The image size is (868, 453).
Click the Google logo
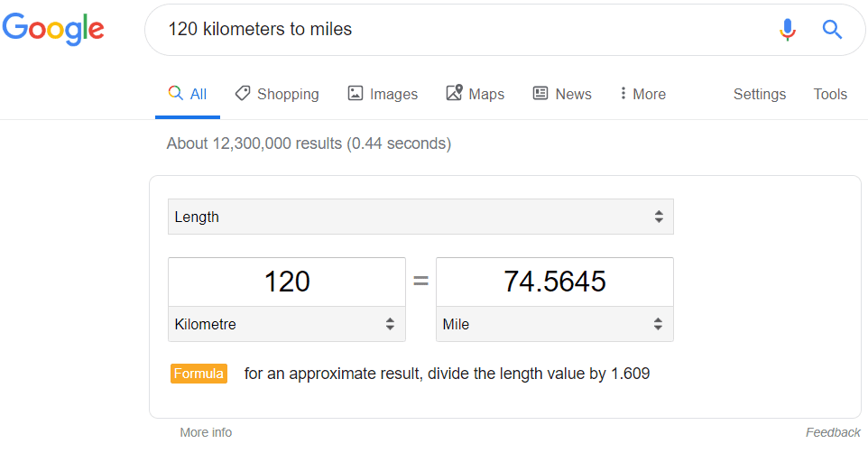(x=53, y=29)
